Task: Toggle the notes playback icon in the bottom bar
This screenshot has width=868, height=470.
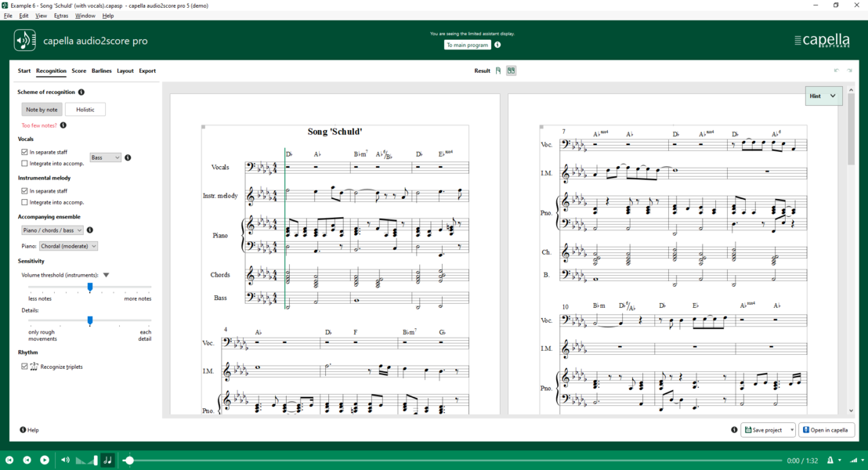Action: click(x=108, y=460)
